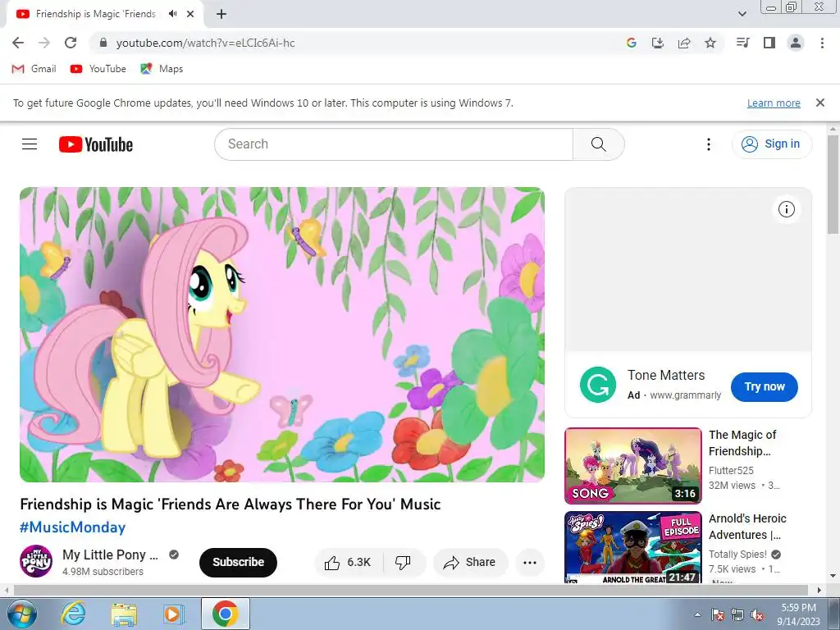Click Chrome icon in taskbar
The image size is (840, 630).
coord(225,614)
